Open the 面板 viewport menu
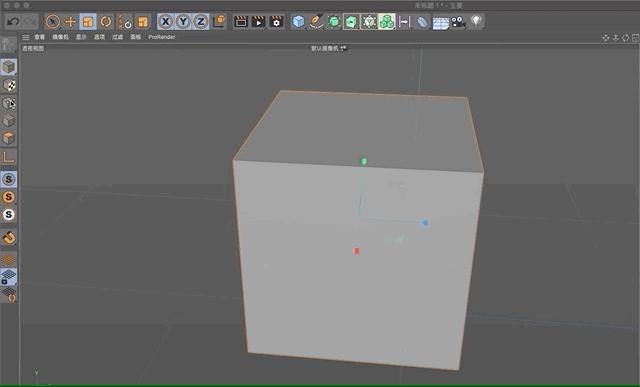The height and width of the screenshot is (387, 640). click(136, 37)
